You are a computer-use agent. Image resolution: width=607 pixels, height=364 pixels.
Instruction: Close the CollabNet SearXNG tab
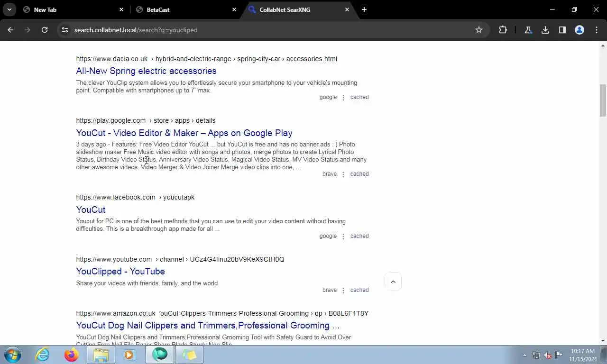(x=347, y=9)
